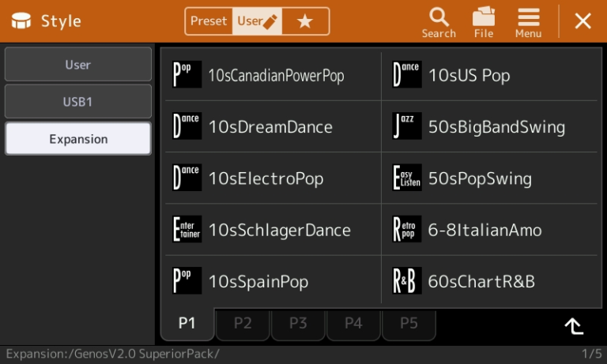Select the 10sSchlagerDance style
Screen dimensions: 607x364
pos(273,230)
